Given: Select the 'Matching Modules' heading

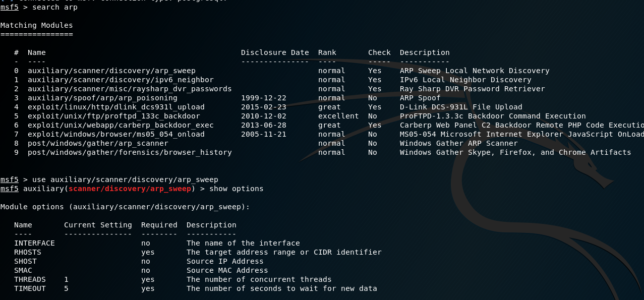Looking at the screenshot, I should (x=36, y=25).
